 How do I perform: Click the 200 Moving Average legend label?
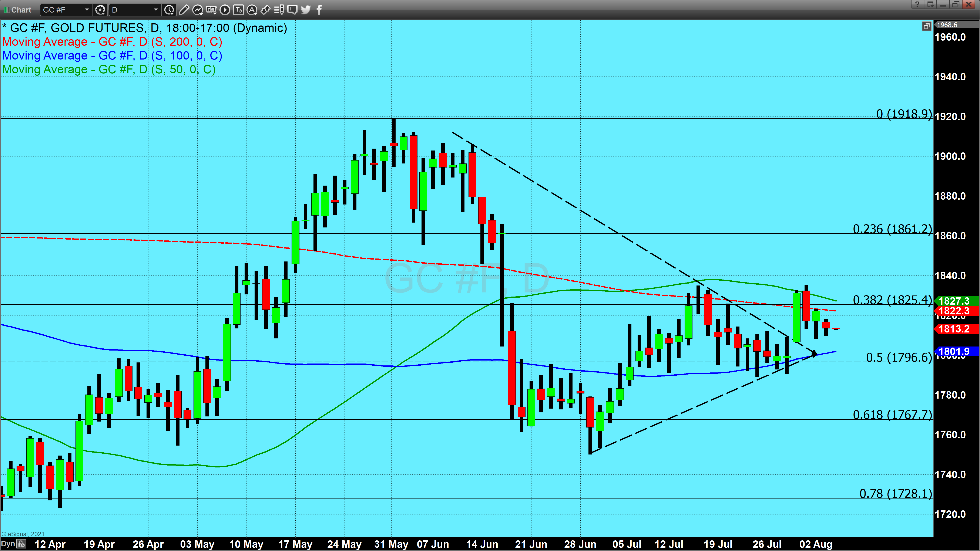pyautogui.click(x=112, y=42)
